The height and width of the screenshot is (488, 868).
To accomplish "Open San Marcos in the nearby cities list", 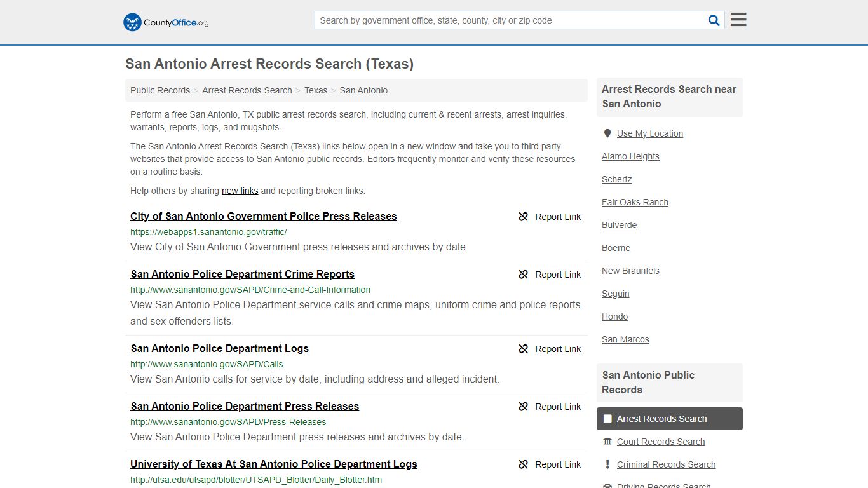I will [625, 339].
